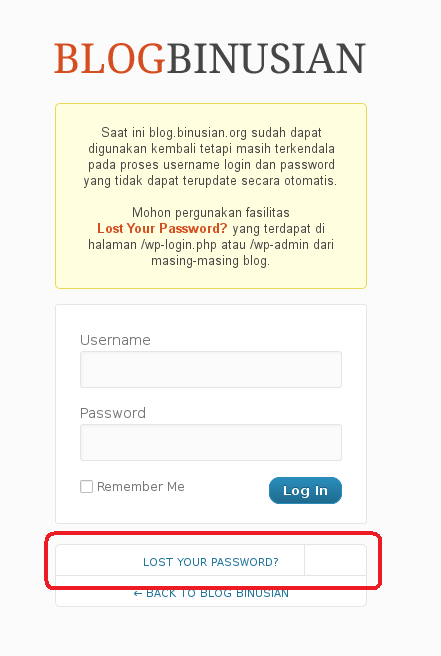This screenshot has height=656, width=441.
Task: Go back via Back to Blog Binusian link
Action: (211, 593)
